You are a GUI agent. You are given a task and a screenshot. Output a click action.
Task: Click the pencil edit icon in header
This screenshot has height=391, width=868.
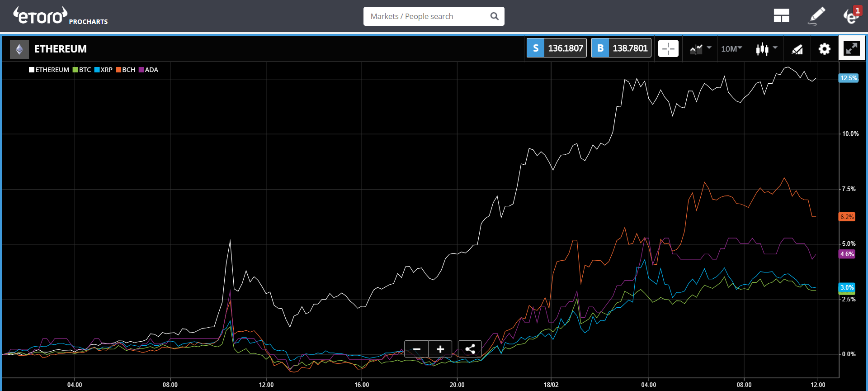tap(816, 16)
